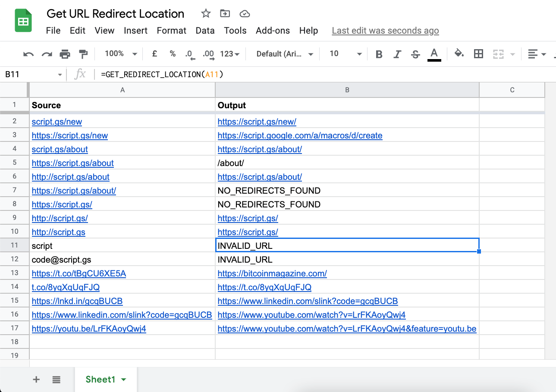This screenshot has height=392, width=556.
Task: Increase decimal places
Action: tap(208, 54)
